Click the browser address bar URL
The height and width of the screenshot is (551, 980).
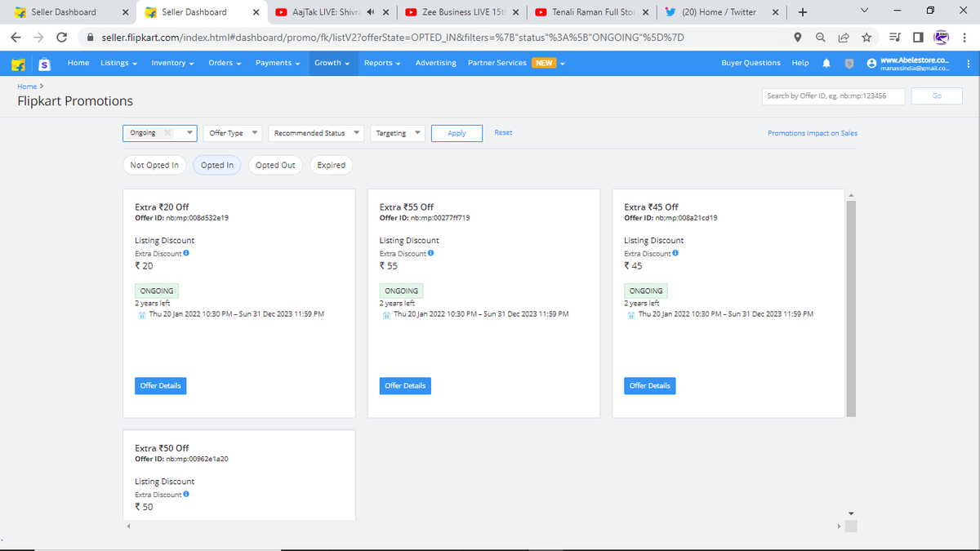pyautogui.click(x=393, y=38)
